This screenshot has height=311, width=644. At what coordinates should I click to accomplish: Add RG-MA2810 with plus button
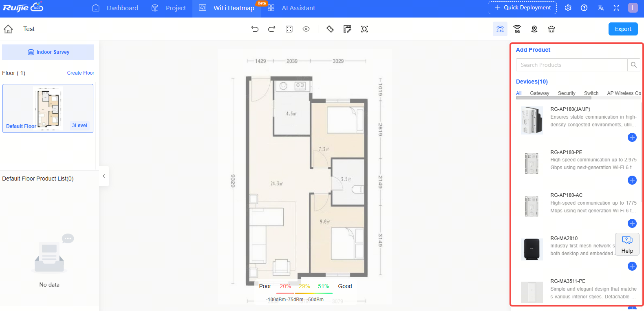632,266
